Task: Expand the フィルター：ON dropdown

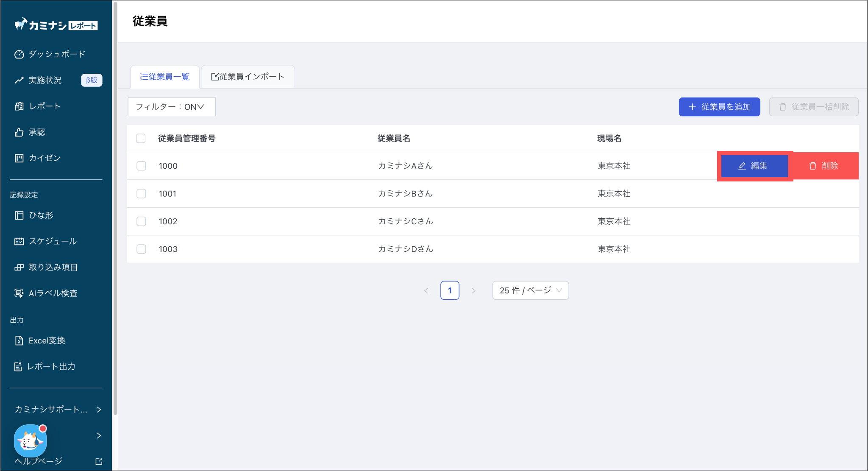Action: [172, 107]
